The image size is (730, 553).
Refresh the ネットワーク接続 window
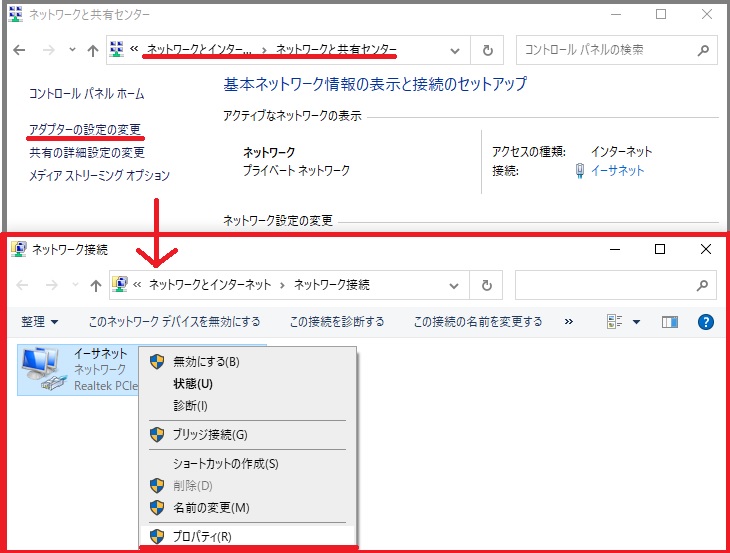click(486, 285)
